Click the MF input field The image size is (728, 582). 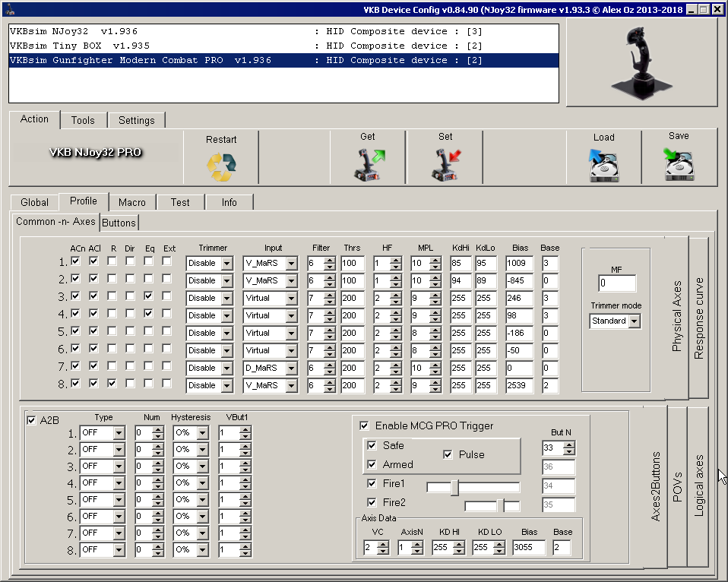pos(617,283)
